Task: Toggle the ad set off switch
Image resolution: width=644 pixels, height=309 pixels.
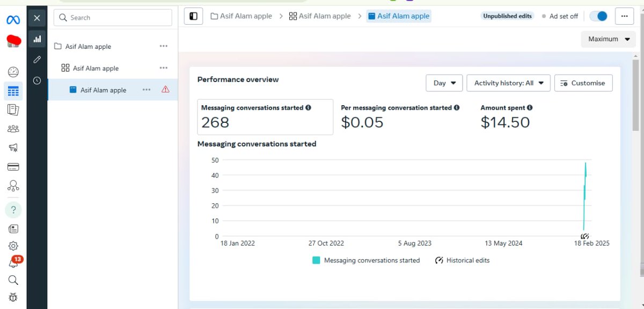Action: pyautogui.click(x=598, y=16)
